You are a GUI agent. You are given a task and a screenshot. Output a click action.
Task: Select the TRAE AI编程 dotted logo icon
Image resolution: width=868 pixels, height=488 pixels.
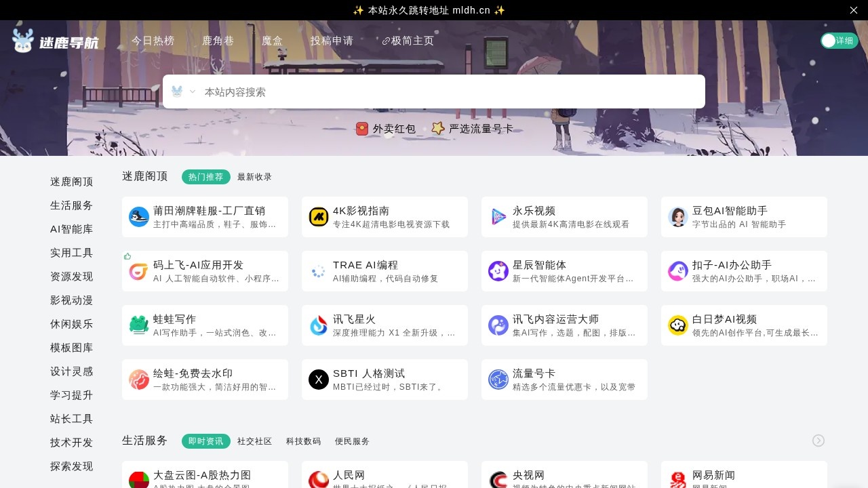[x=319, y=271]
